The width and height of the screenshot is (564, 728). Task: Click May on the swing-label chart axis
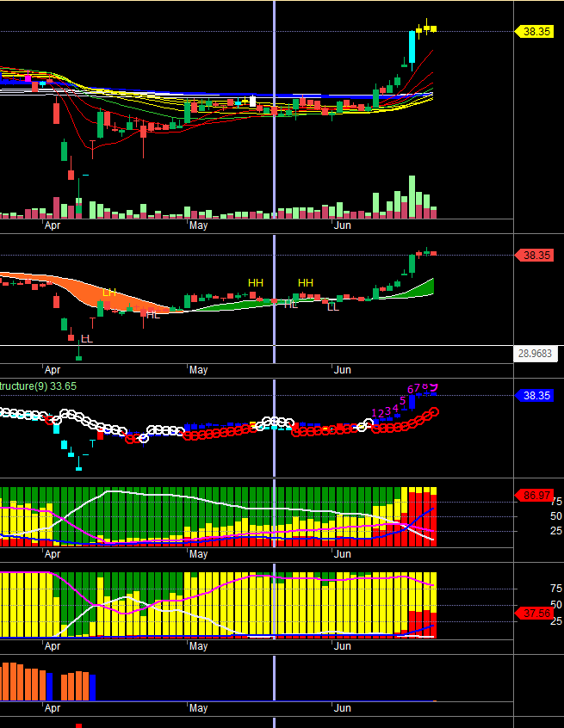pos(198,370)
